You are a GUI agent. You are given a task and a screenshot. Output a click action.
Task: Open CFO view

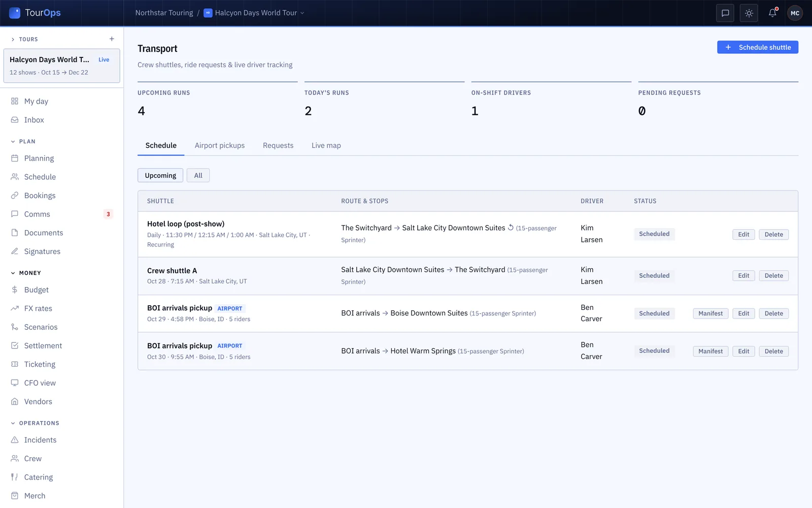(x=61, y=383)
